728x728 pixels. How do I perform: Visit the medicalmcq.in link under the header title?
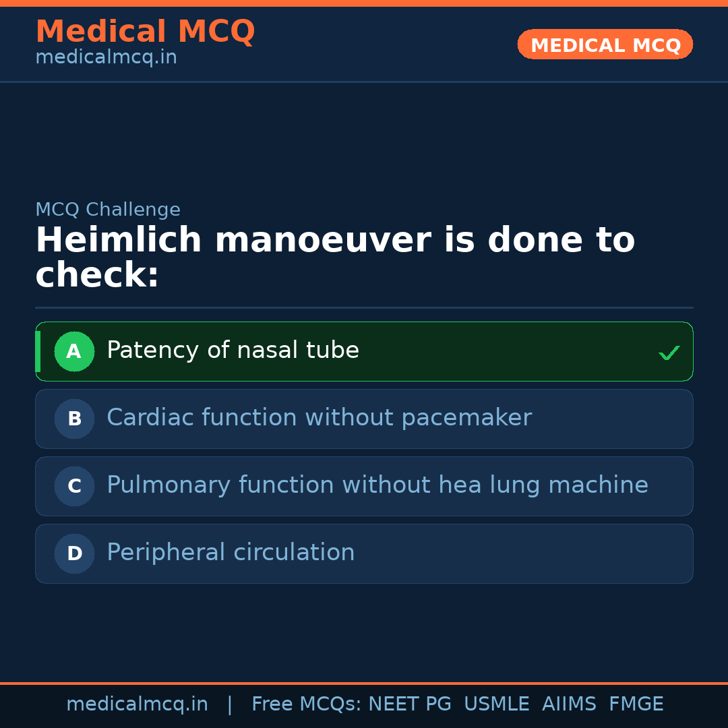106,58
